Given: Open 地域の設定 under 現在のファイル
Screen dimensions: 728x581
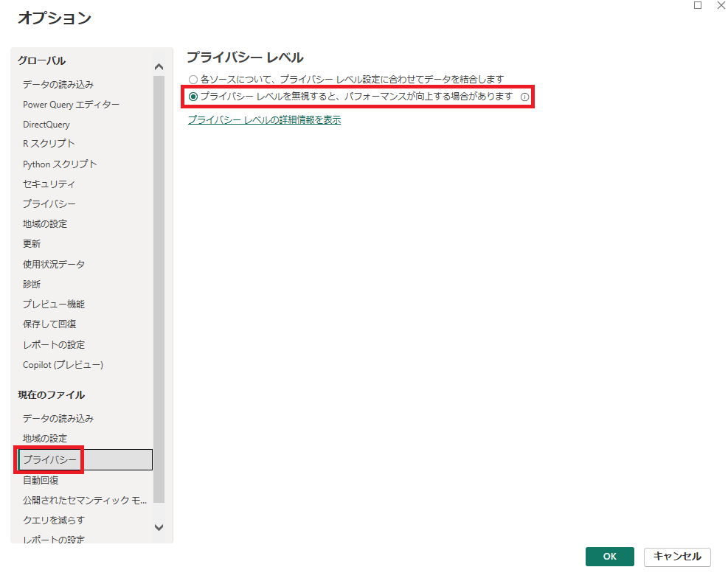Looking at the screenshot, I should (45, 439).
